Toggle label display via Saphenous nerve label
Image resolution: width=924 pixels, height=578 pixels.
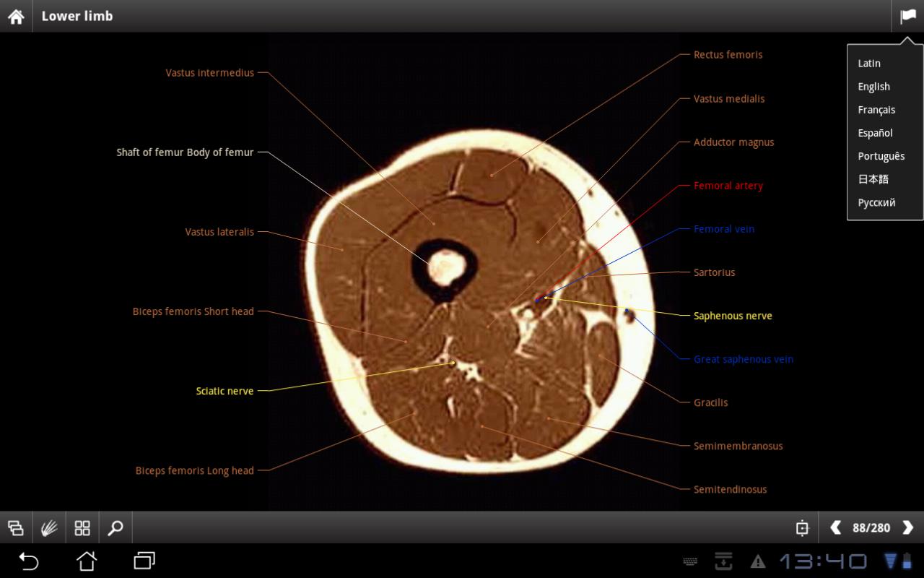[733, 316]
